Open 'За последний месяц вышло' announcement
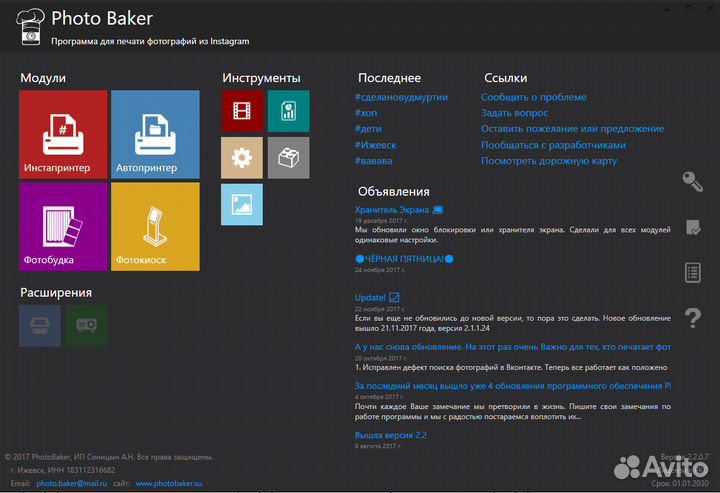The height and width of the screenshot is (493, 720). (512, 386)
